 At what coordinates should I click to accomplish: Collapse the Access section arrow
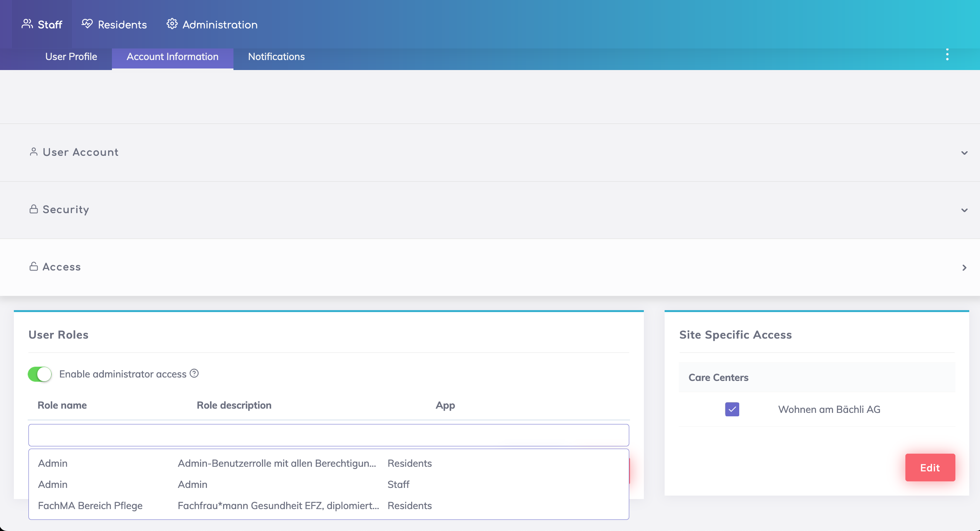point(964,267)
